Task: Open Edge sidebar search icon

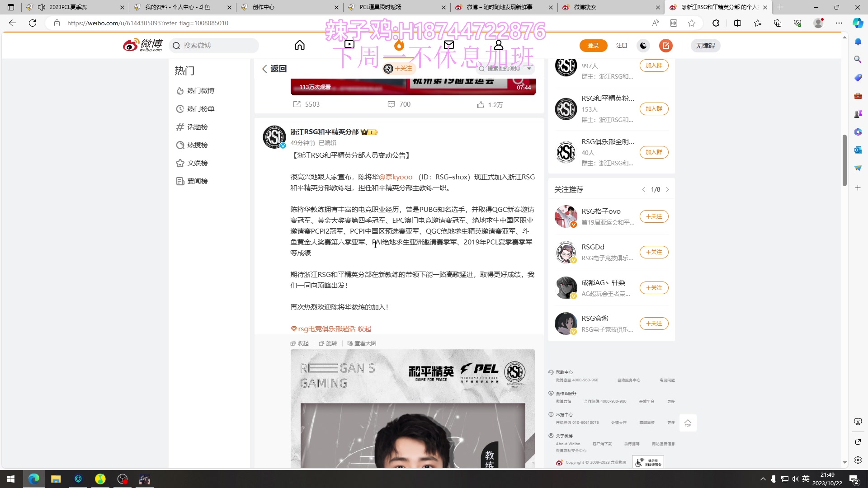Action: 858,60
